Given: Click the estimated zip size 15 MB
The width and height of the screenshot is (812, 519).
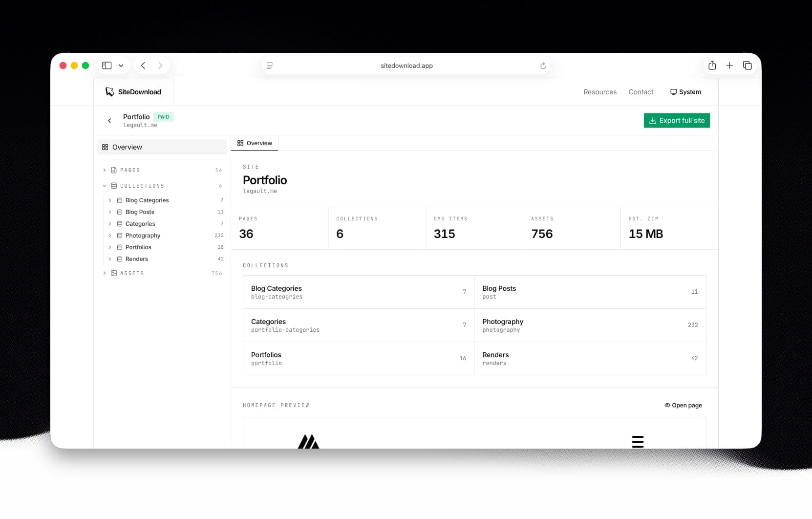Looking at the screenshot, I should click(x=646, y=234).
